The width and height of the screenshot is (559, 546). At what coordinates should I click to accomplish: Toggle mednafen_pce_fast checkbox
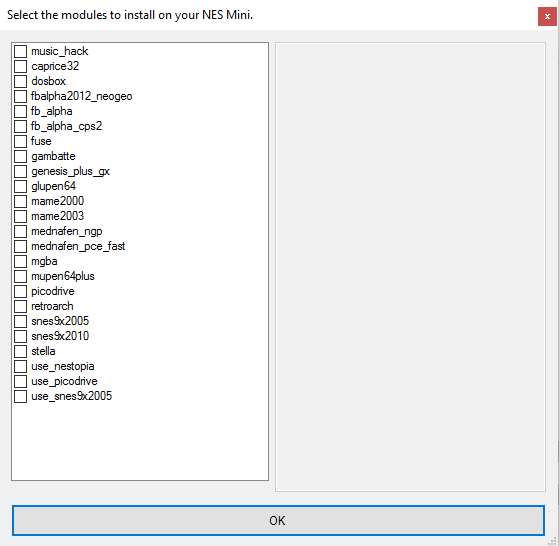pos(20,246)
